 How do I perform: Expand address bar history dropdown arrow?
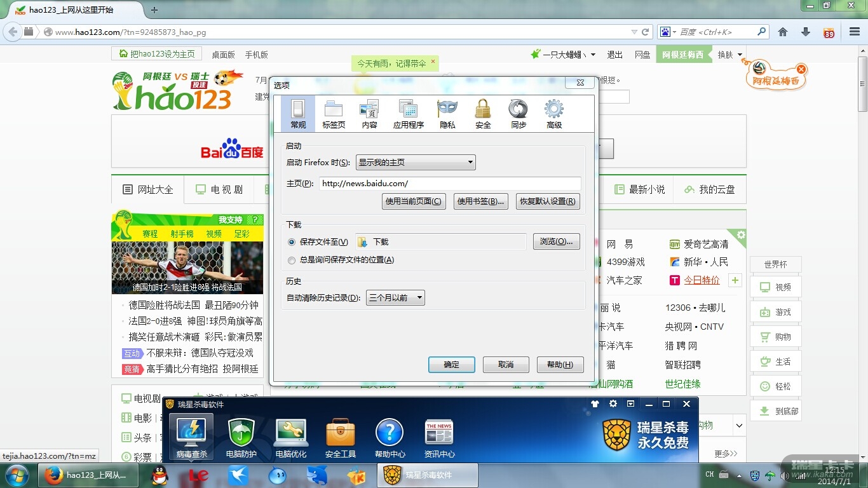[634, 32]
